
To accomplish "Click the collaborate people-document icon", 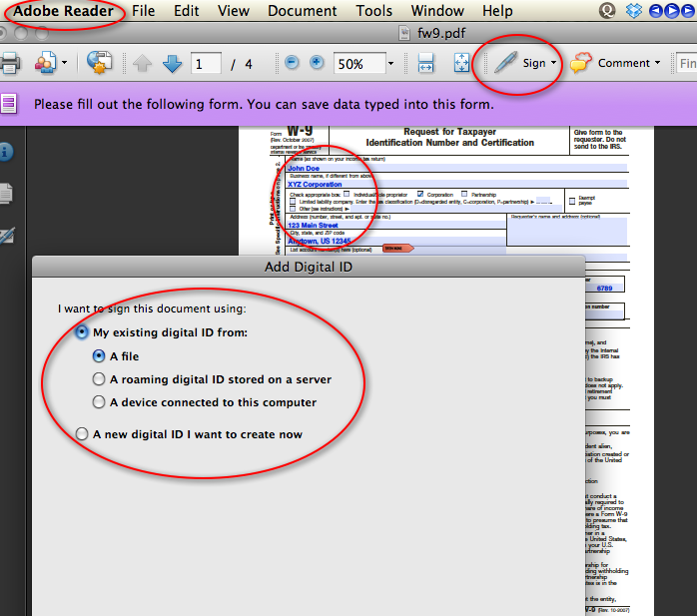I will pos(45,63).
